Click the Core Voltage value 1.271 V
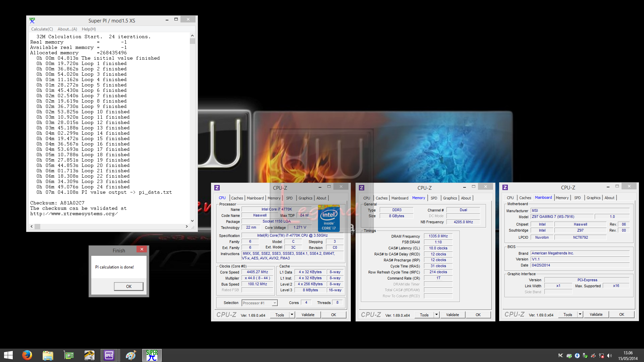 300,228
